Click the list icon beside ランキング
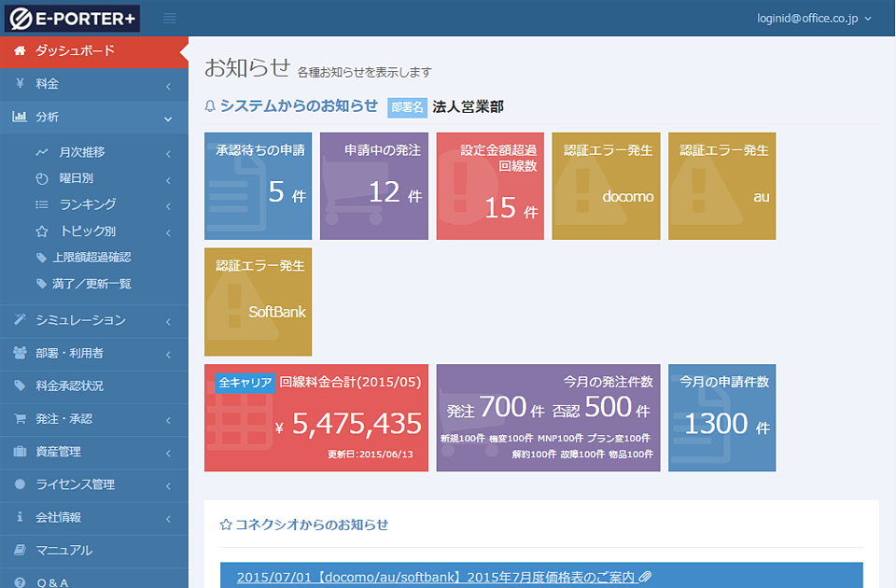896x588 pixels. click(x=42, y=204)
